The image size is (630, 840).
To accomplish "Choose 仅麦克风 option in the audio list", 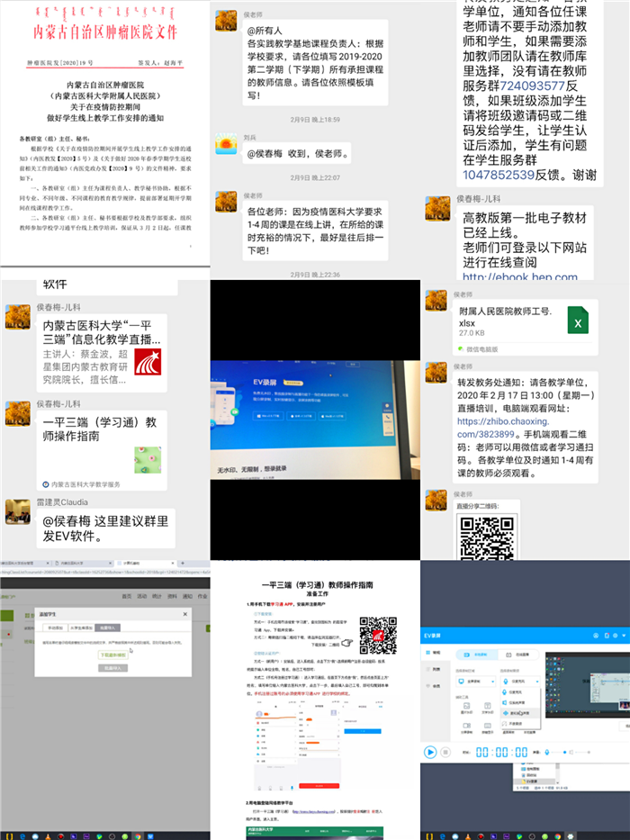I will 520,692.
